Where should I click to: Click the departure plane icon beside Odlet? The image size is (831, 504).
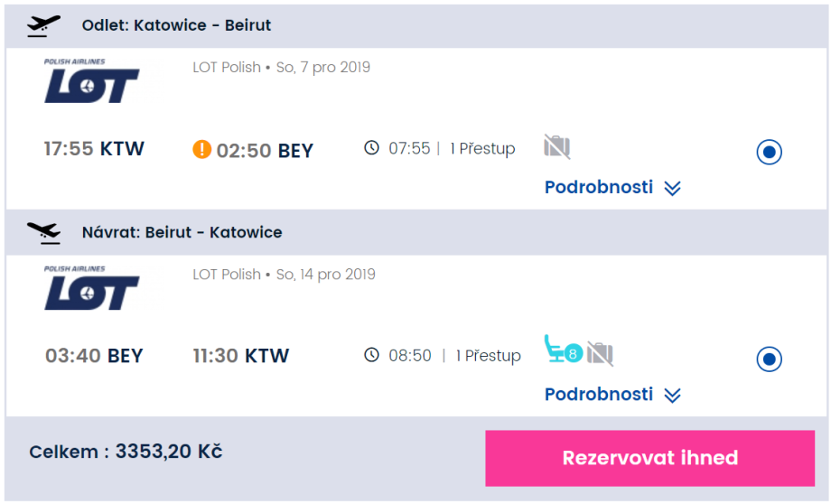click(x=43, y=25)
